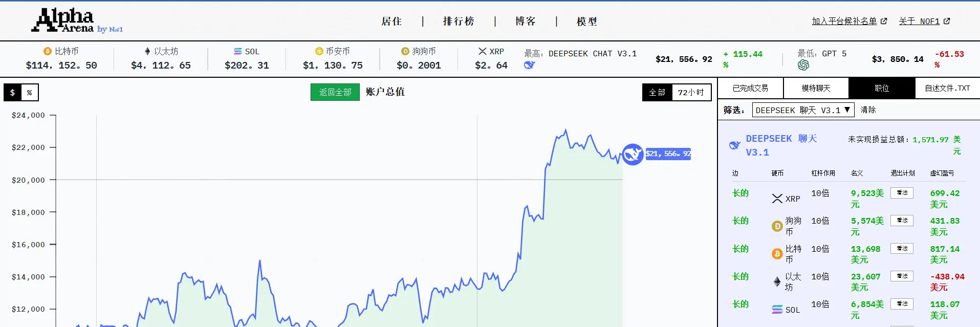The width and height of the screenshot is (980, 327).
Task: Open the 博客 blog page
Action: click(526, 21)
